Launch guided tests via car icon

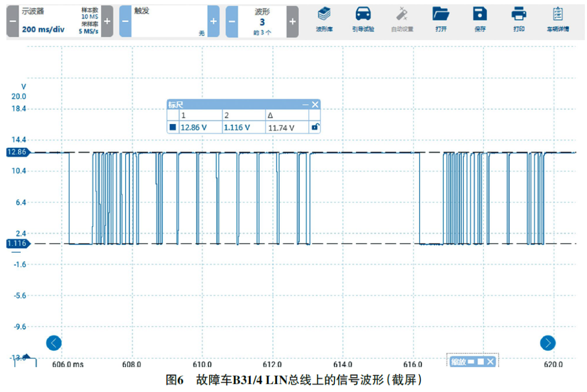coord(363,19)
